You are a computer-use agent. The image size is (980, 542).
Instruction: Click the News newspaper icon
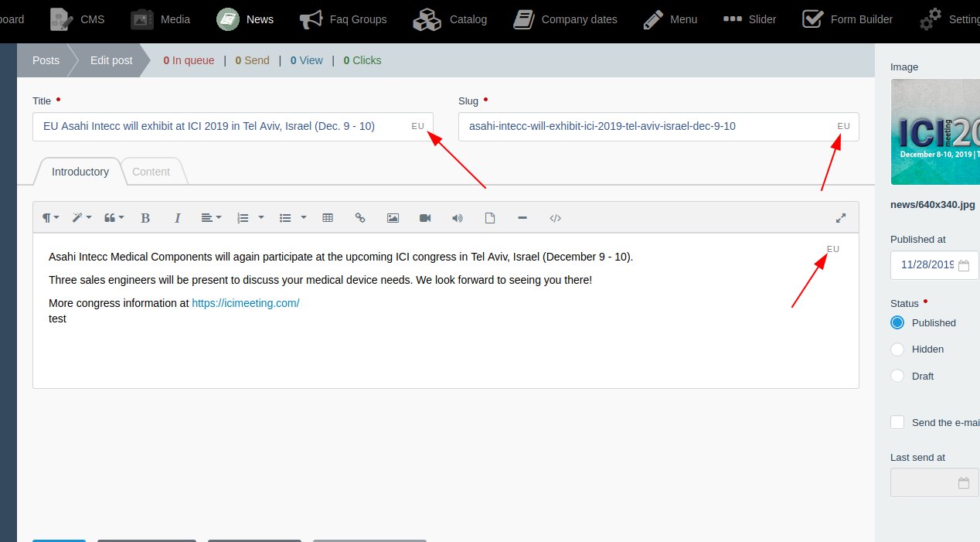(227, 19)
